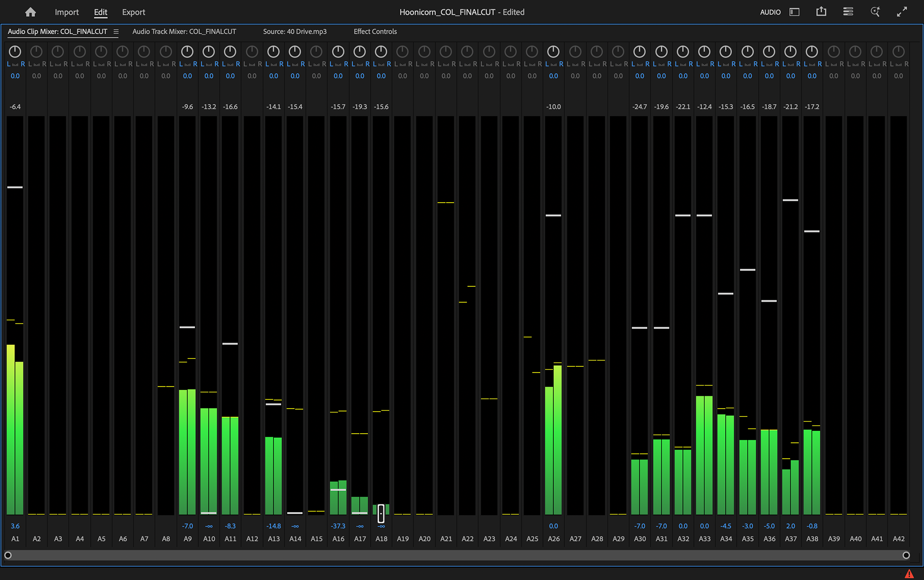924x580 pixels.
Task: Click the AUDIO workspace label
Action: click(x=770, y=12)
